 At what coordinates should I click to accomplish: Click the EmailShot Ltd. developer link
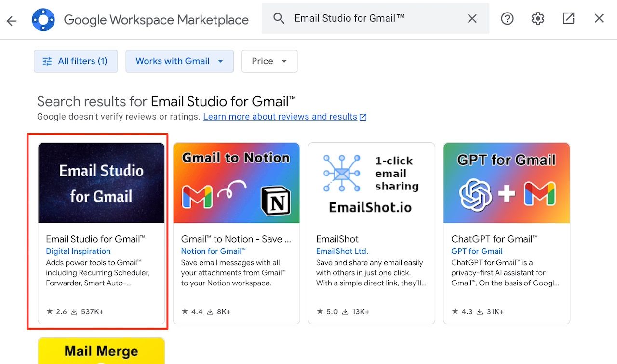coord(342,251)
